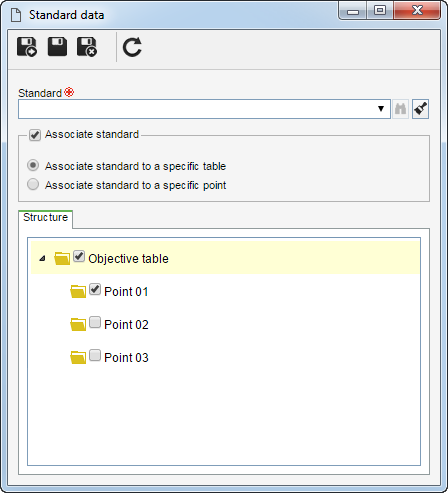Select Associate standard to a specific point
This screenshot has height=493, width=448.
point(33,184)
